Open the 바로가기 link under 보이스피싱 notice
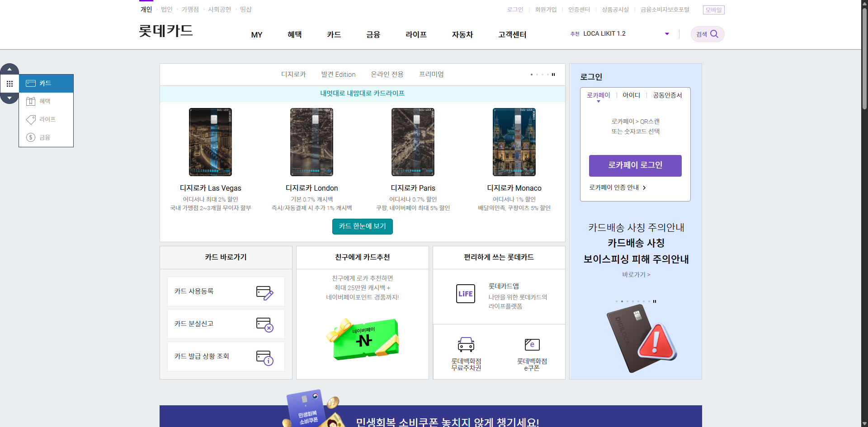The width and height of the screenshot is (868, 427). click(x=636, y=274)
